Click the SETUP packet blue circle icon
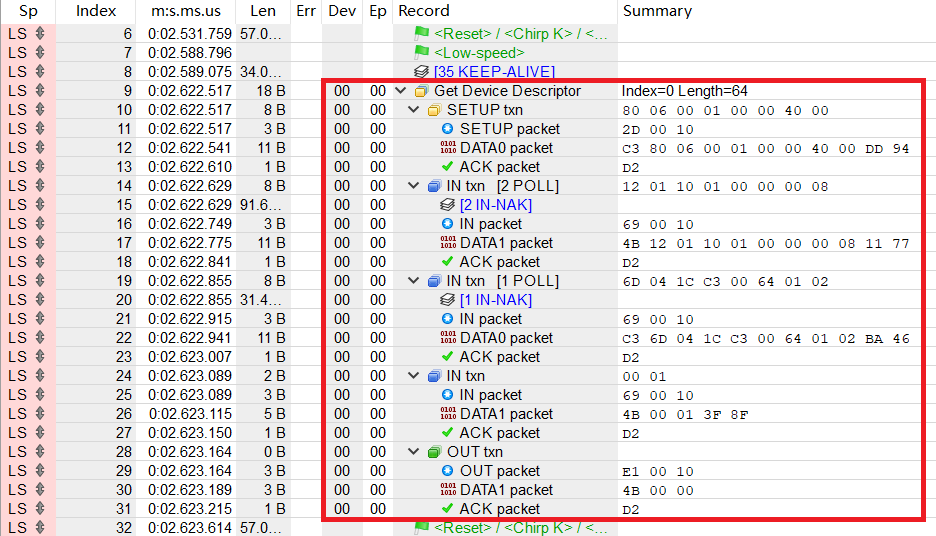The image size is (936, 536). pyautogui.click(x=447, y=128)
